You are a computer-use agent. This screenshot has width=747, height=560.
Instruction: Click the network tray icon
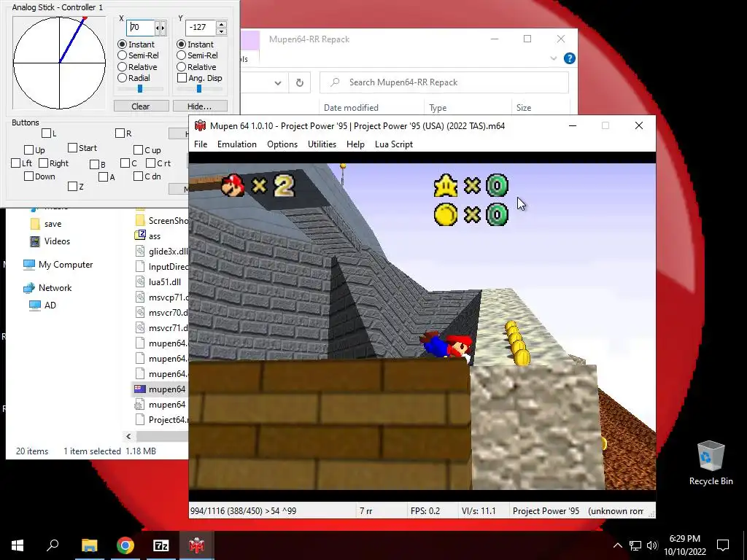pyautogui.click(x=635, y=545)
